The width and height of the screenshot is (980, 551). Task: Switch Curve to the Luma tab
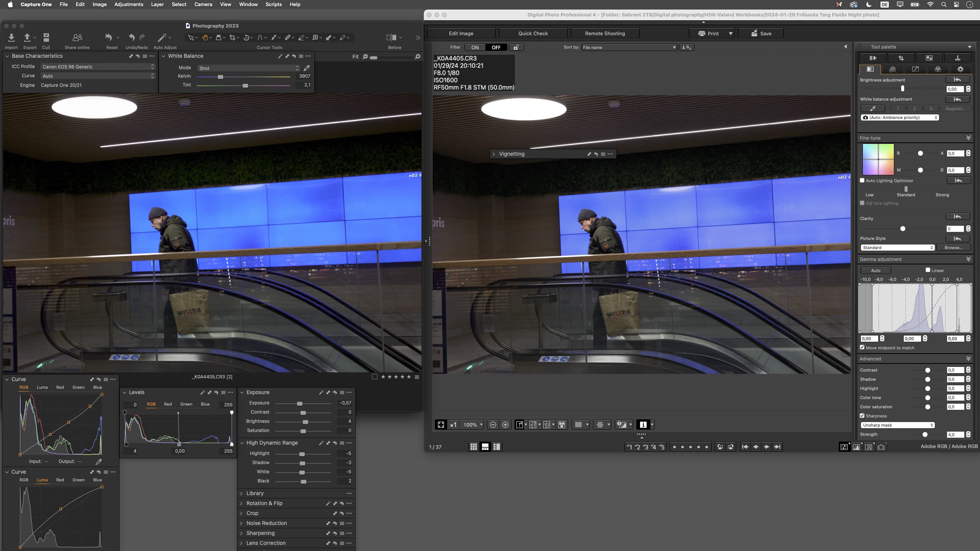pyautogui.click(x=42, y=387)
